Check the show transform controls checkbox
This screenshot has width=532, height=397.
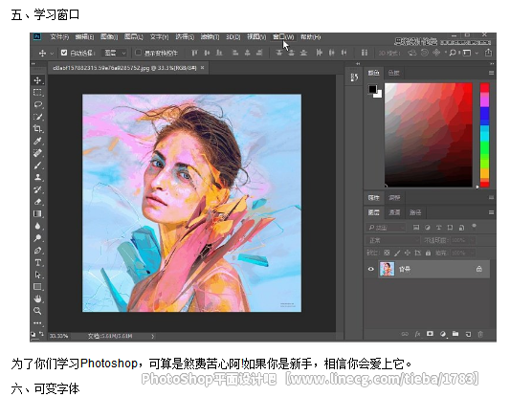[x=138, y=53]
